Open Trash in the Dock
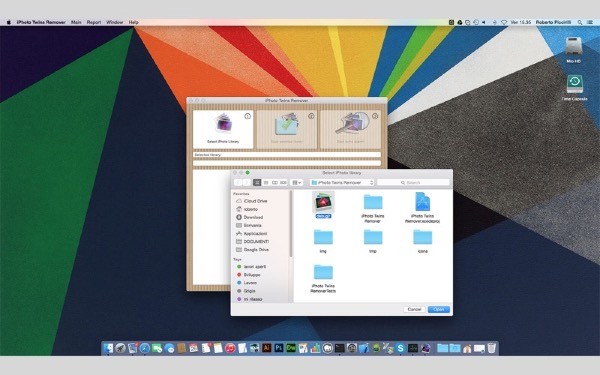600x375 pixels. pyautogui.click(x=491, y=348)
